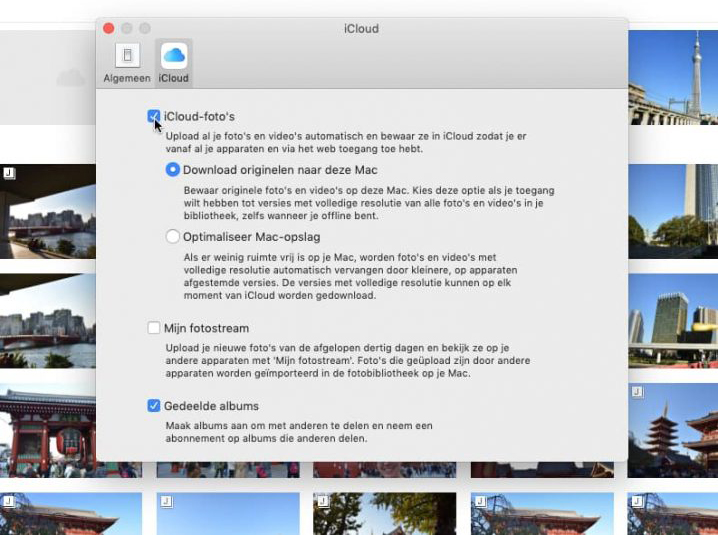718x535 pixels.
Task: Click the badge on the bottom-left corner photo
Action: (x=9, y=500)
